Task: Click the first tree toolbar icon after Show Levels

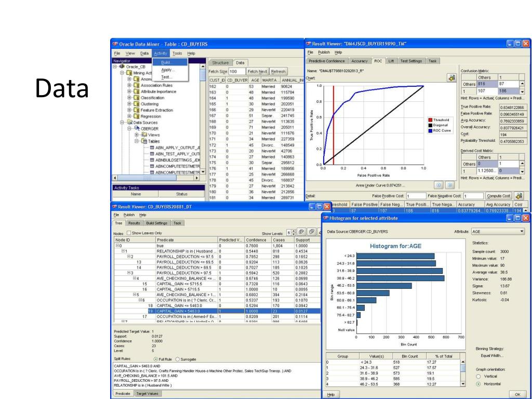Action: coord(301,232)
